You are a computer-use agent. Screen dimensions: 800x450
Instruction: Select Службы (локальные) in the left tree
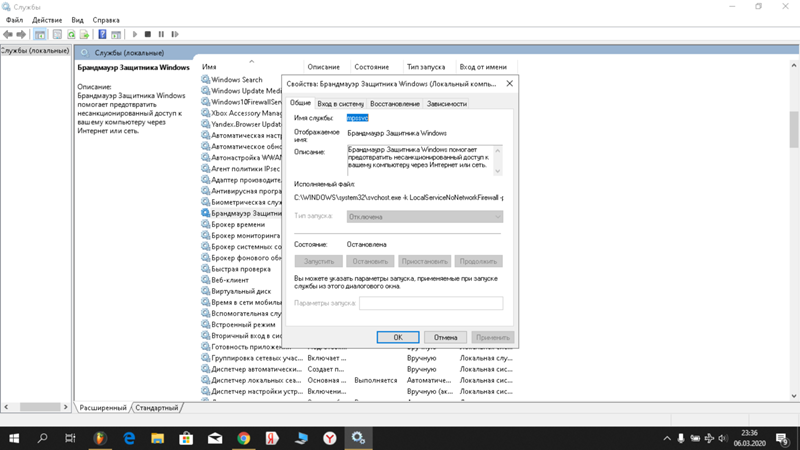point(35,51)
